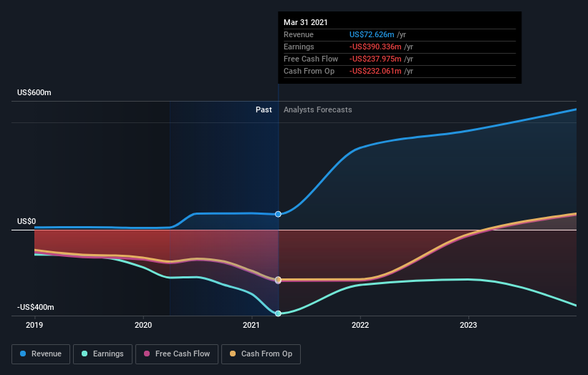The height and width of the screenshot is (375, 588).
Task: Click the Earnings row label in tooltip
Action: tap(299, 47)
